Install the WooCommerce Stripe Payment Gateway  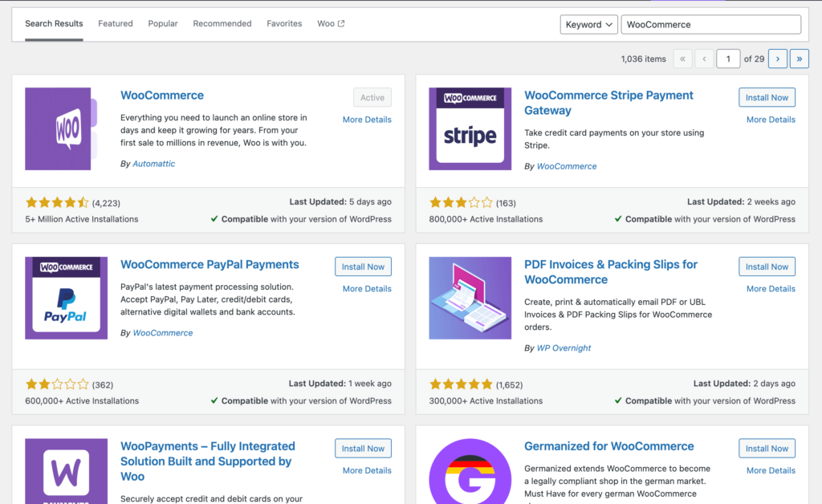[x=767, y=97]
